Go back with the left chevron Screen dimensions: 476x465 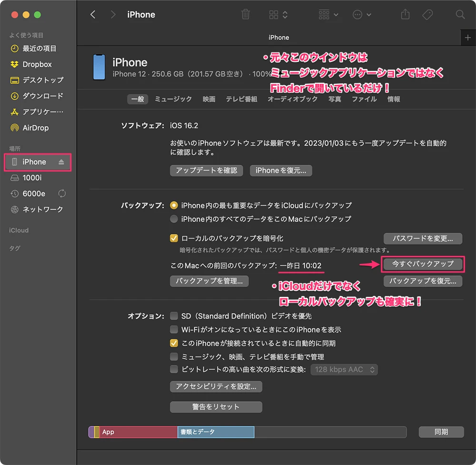93,14
